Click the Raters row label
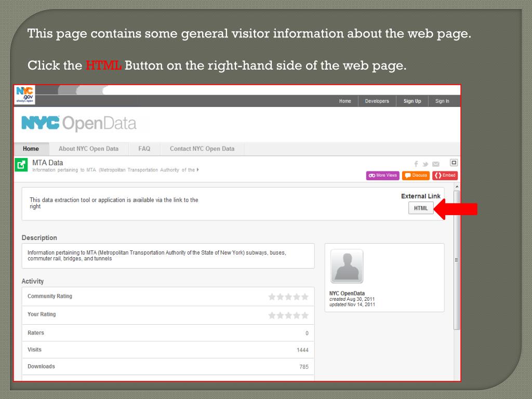532x399 pixels. [36, 333]
